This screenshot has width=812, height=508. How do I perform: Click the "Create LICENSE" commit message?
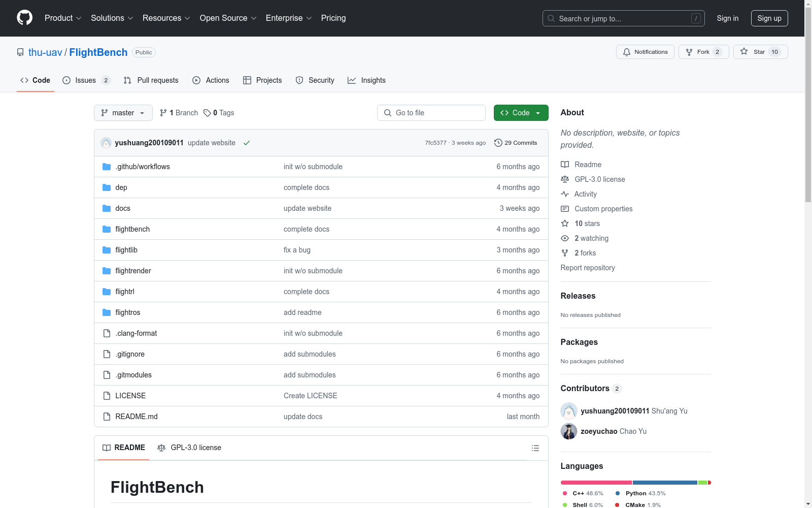(310, 396)
